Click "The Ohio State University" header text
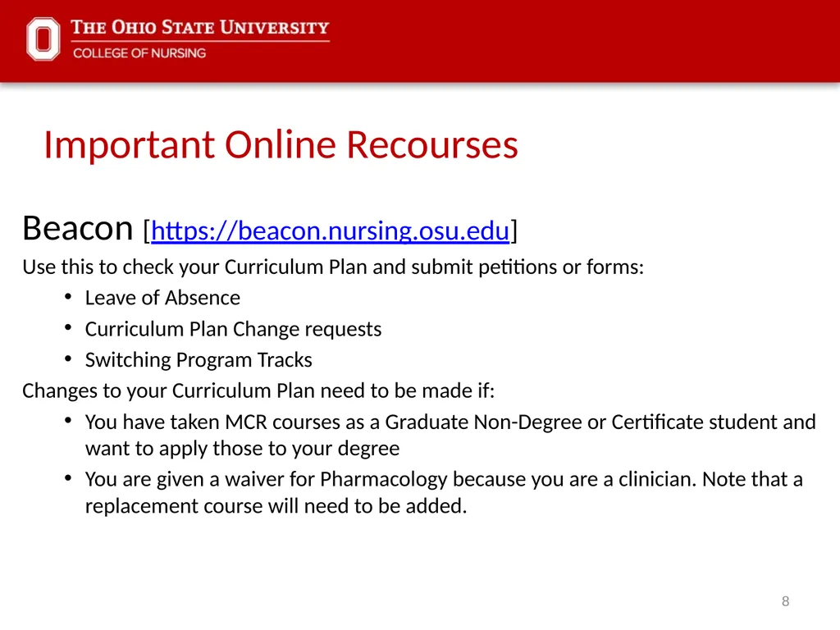 point(200,27)
